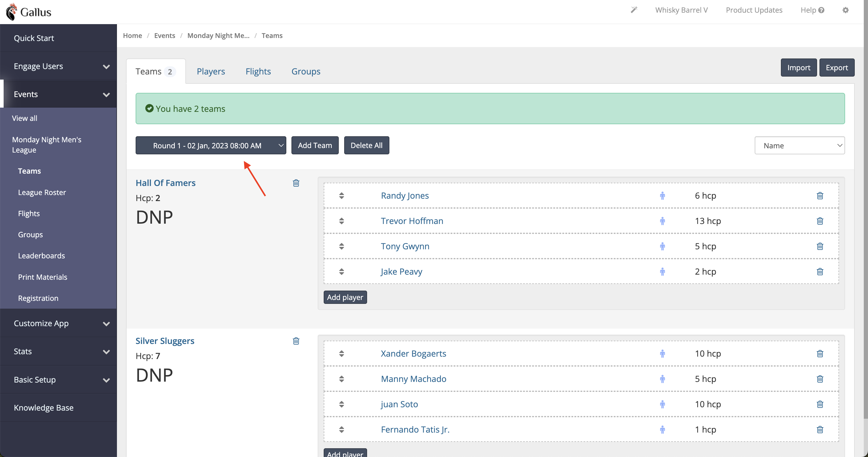This screenshot has height=457, width=868.
Task: Remove Jake Peavy from team
Action: pyautogui.click(x=820, y=271)
